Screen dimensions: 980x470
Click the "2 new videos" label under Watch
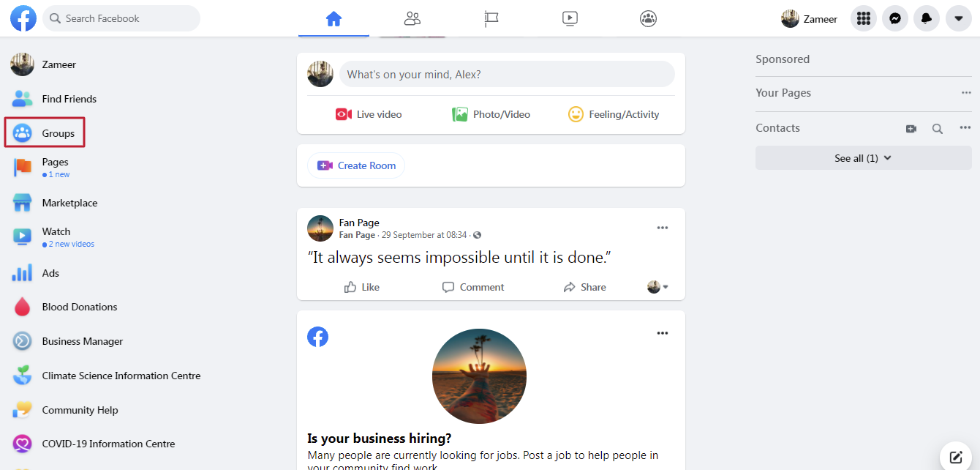pyautogui.click(x=69, y=245)
